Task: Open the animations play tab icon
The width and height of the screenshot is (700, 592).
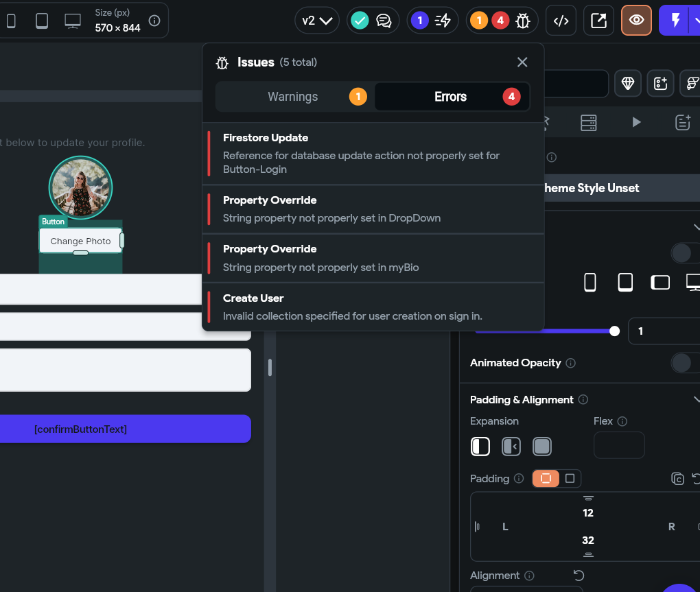Action: pyautogui.click(x=636, y=122)
